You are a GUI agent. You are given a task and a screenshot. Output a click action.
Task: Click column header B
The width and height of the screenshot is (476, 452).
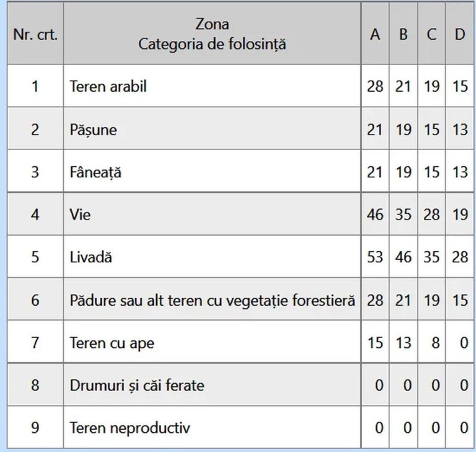click(x=403, y=33)
